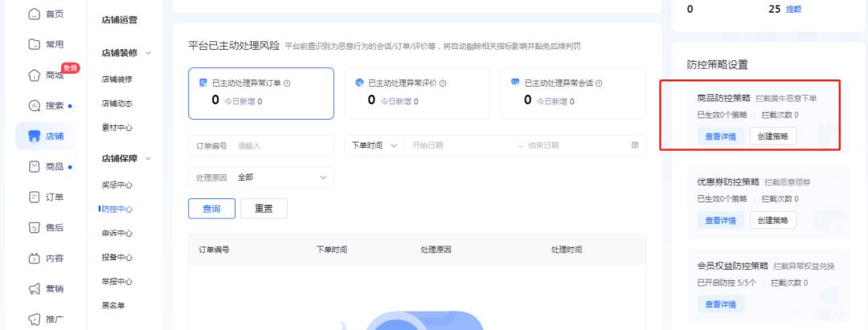Click the 已开启防控 5/5个 status text
The width and height of the screenshot is (868, 330).
click(x=725, y=283)
